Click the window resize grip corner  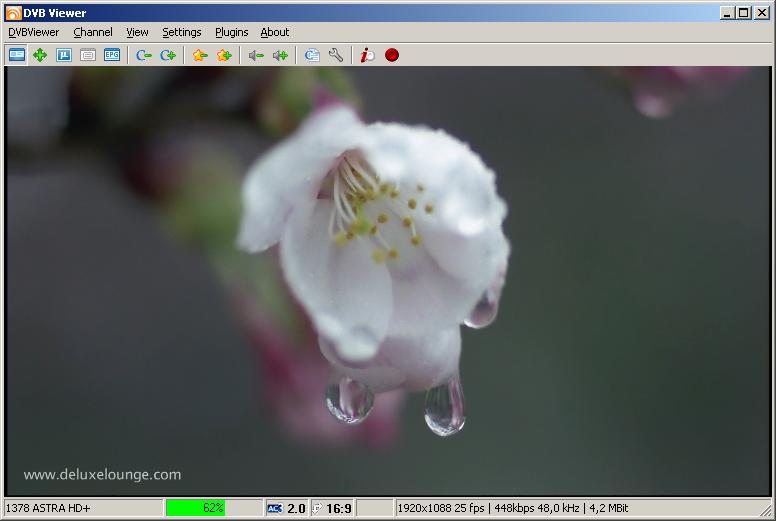[766, 510]
